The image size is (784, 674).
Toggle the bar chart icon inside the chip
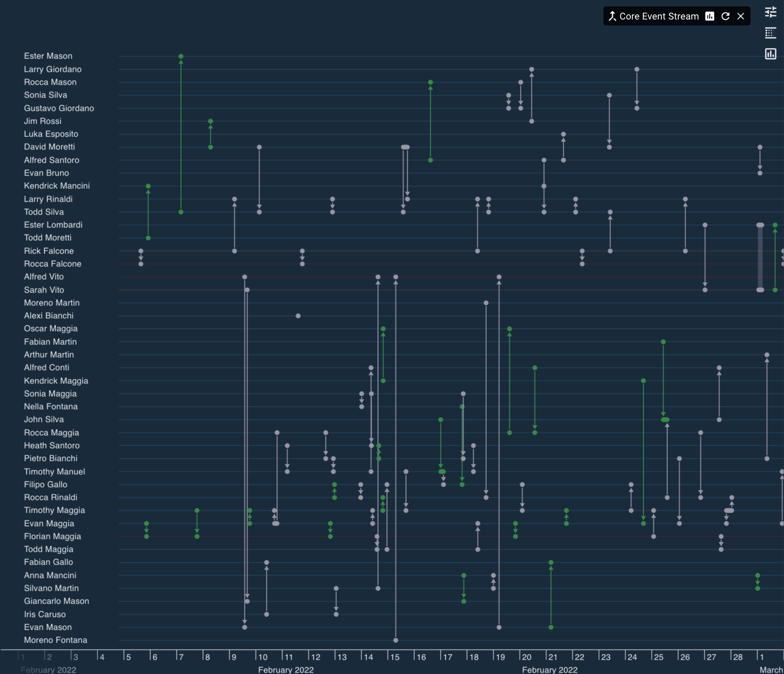709,16
